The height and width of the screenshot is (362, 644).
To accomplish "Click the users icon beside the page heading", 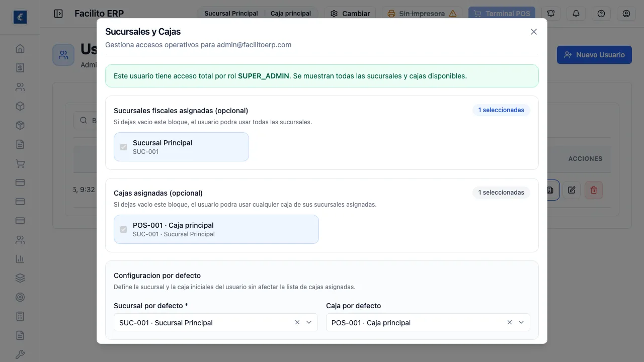I will (63, 55).
